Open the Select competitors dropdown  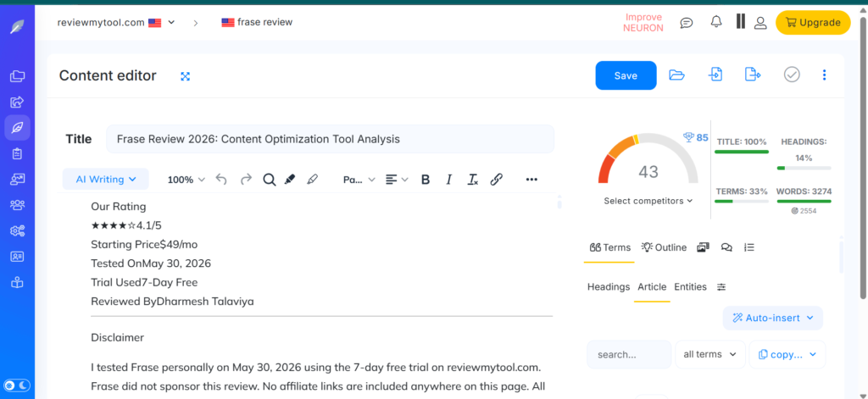(648, 201)
